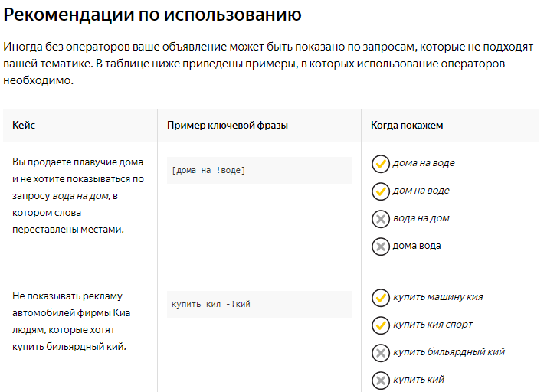Click the cross icon beside 'вода на дом'
The height and width of the screenshot is (392, 557).
[381, 219]
